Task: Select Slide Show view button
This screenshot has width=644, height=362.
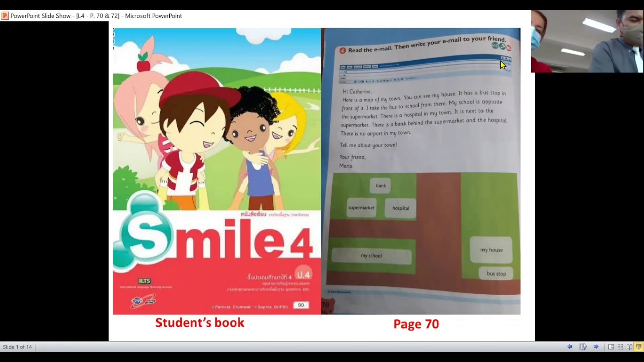Action: point(639,347)
